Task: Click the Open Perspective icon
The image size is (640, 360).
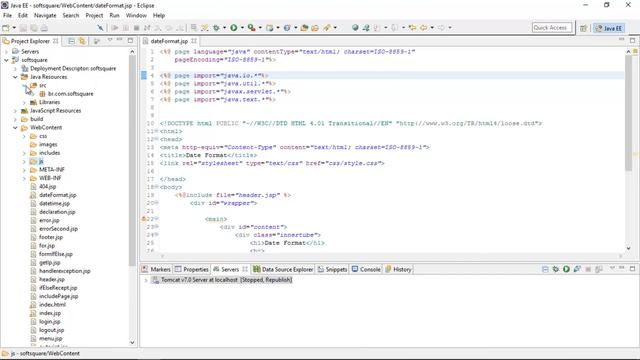Action: tap(584, 28)
